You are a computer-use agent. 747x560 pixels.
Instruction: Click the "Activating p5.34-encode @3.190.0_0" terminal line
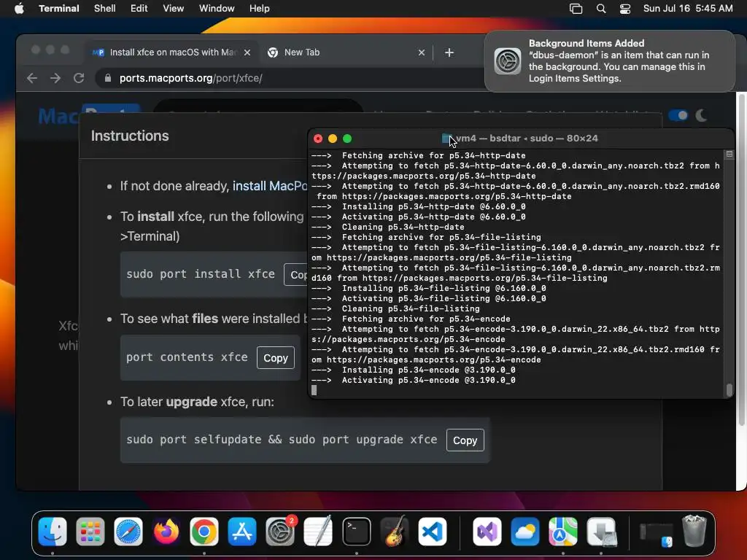point(414,380)
